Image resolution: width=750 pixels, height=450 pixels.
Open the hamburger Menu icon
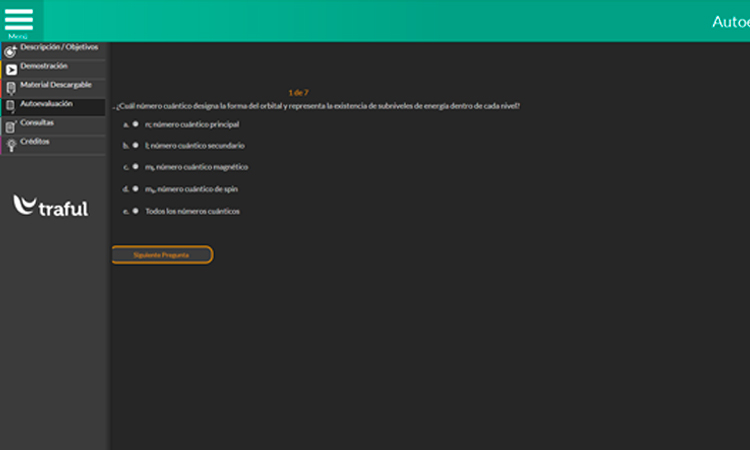point(19,20)
